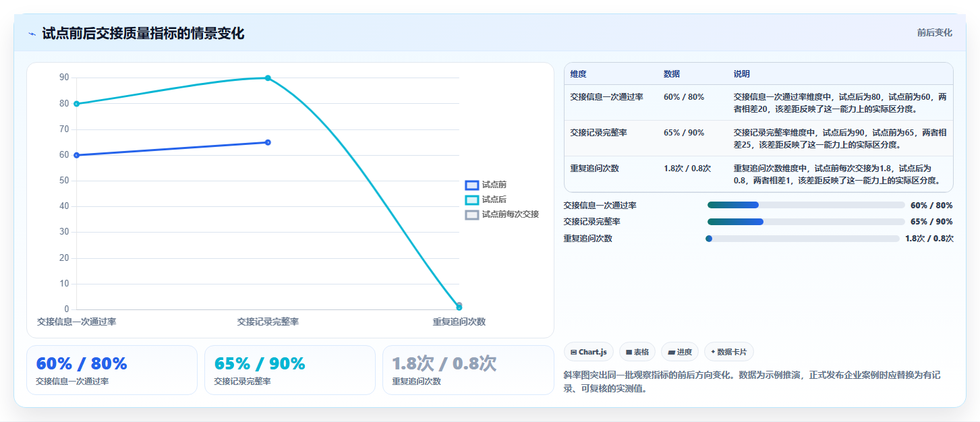Viewport: 980px width, 422px height.
Task: Click the y-axis label 50
Action: coord(64,181)
